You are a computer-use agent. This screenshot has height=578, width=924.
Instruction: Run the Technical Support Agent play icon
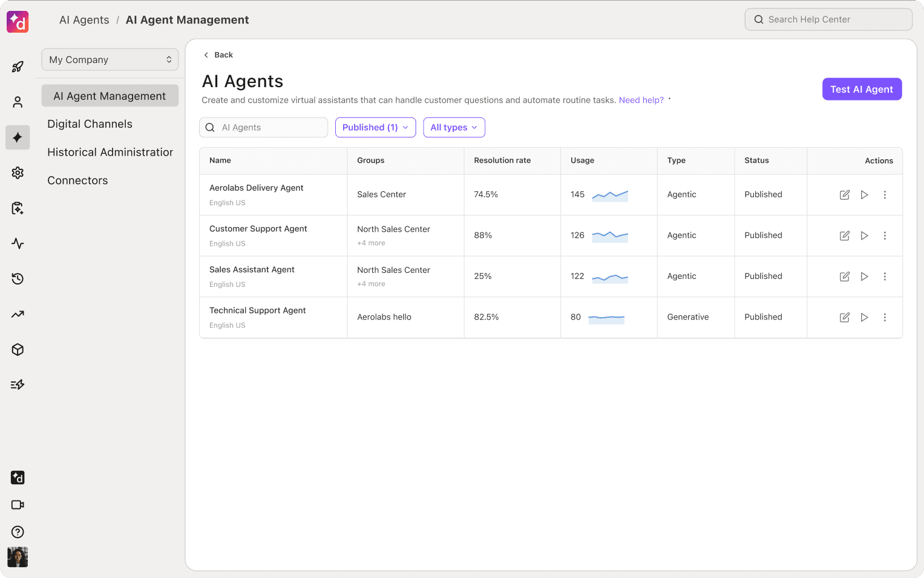point(865,317)
